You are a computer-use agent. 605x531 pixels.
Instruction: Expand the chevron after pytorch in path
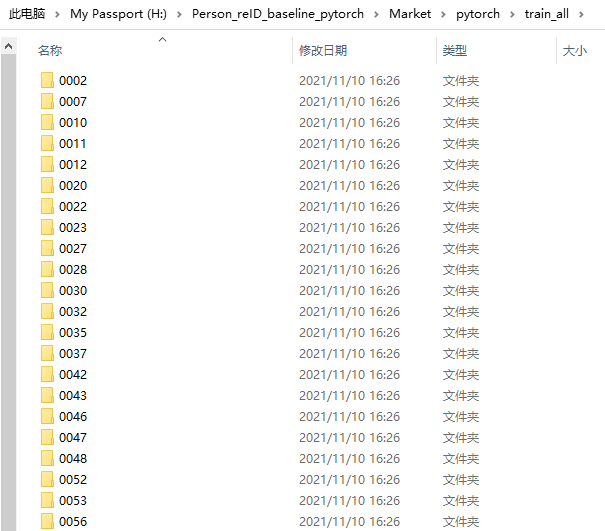[512, 15]
